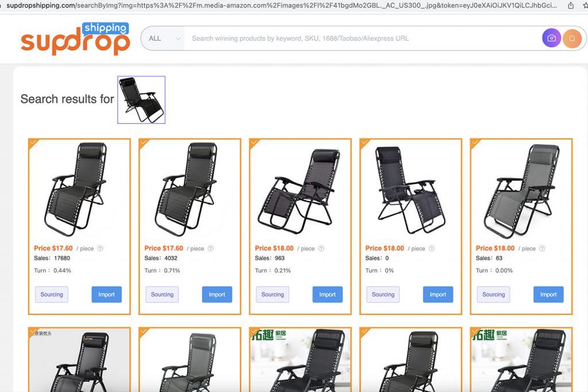Click help icon beside third product's $18.00 price
The width and height of the screenshot is (588, 392).
321,248
